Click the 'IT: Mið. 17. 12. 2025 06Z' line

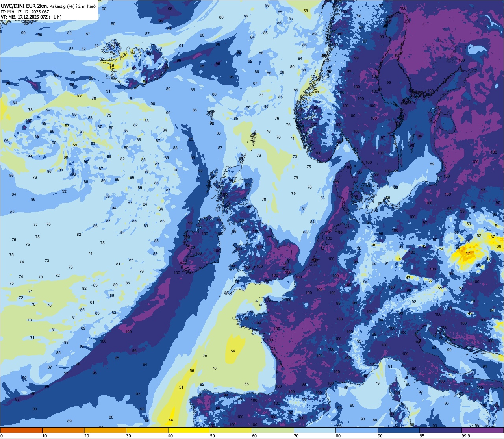click(x=25, y=11)
